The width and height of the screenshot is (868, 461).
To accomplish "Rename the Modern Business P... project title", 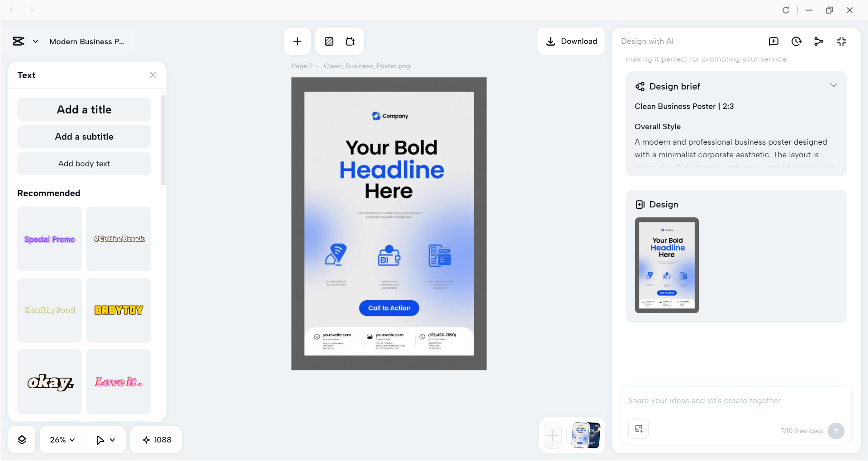I will coord(87,42).
